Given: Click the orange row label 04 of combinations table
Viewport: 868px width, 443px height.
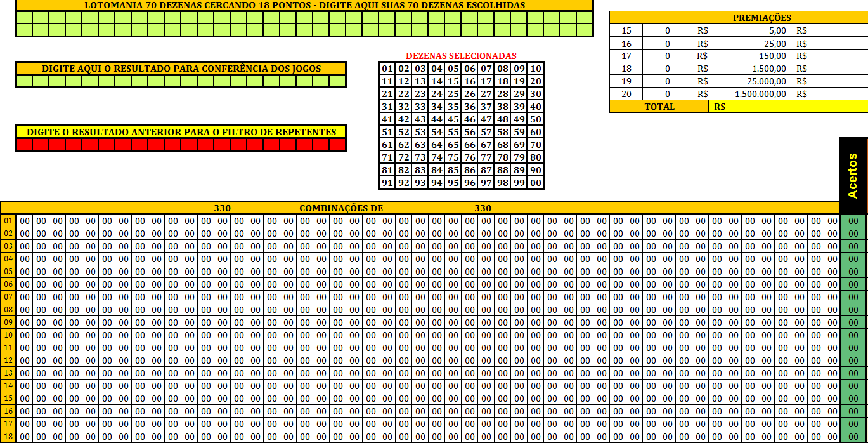Looking at the screenshot, I should pyautogui.click(x=8, y=259).
